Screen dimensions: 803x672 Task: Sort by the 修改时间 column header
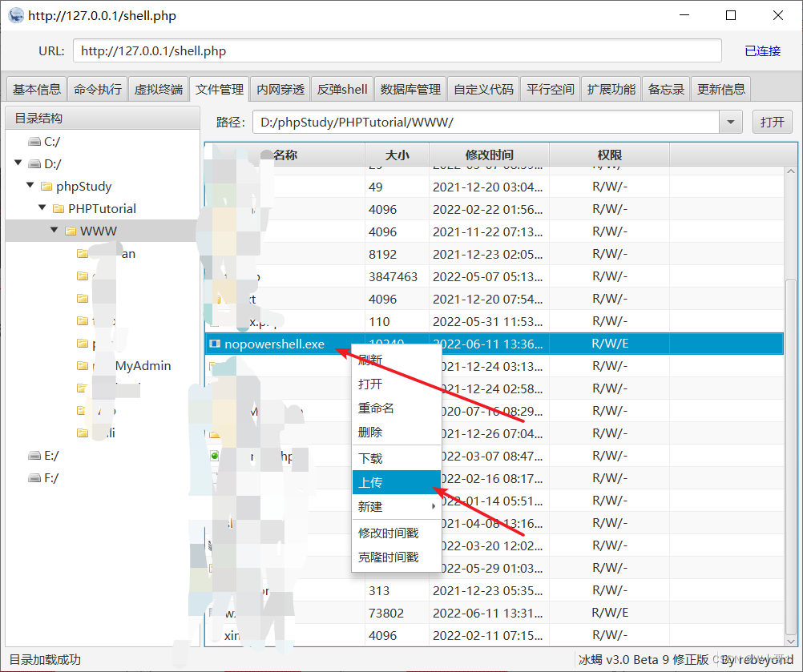489,155
